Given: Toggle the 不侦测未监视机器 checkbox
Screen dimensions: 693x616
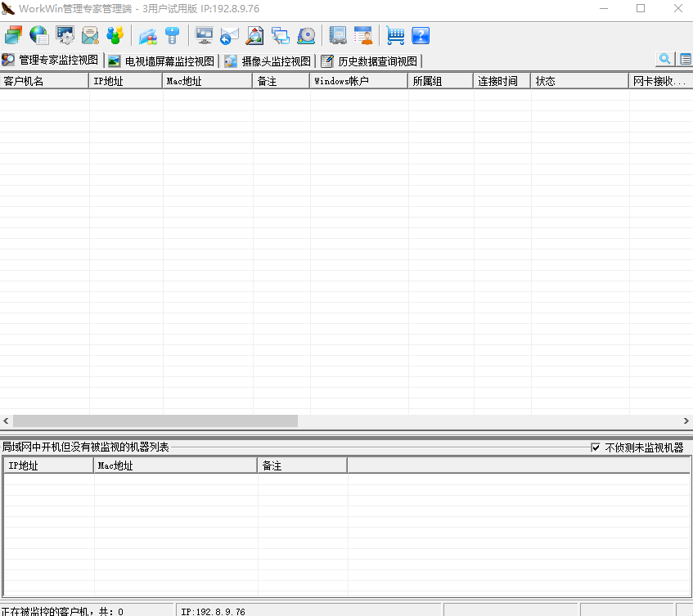Looking at the screenshot, I should point(596,447).
